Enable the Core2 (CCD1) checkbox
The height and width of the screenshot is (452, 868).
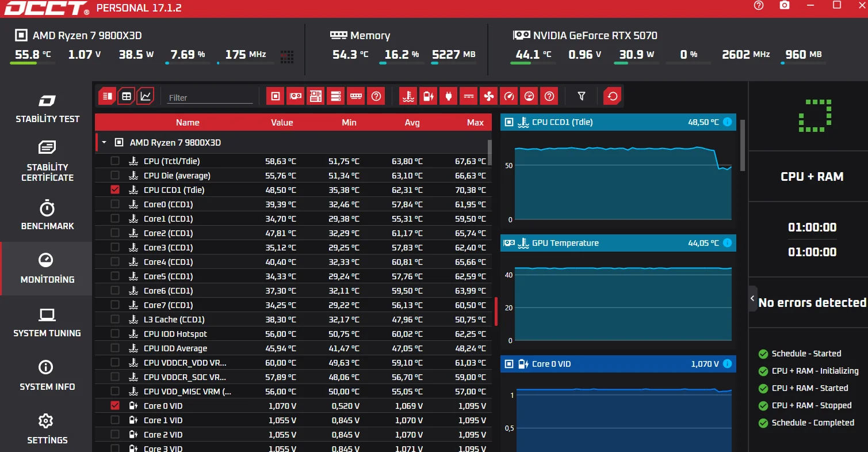115,233
